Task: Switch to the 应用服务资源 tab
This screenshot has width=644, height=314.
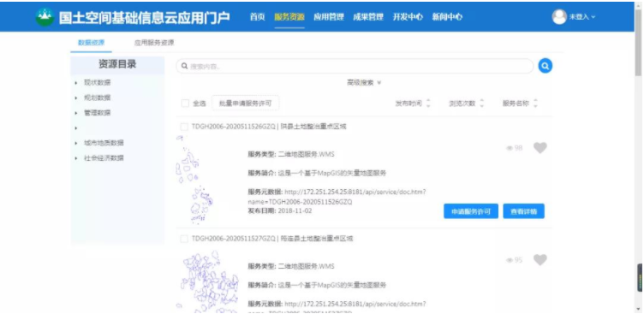Action: pyautogui.click(x=154, y=43)
